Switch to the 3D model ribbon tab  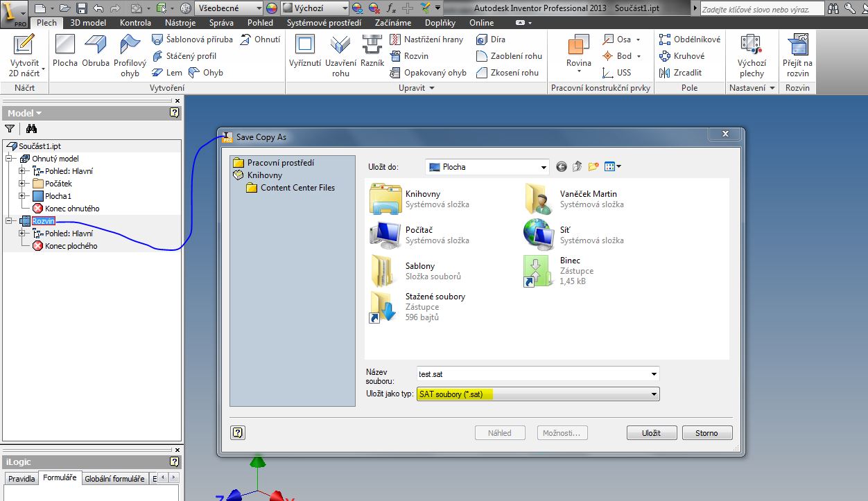point(88,23)
